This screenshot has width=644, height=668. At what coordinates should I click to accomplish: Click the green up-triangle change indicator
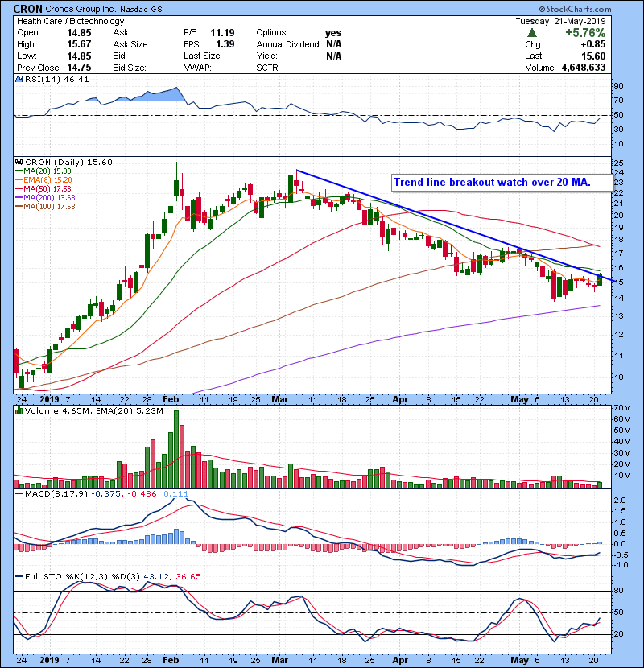coord(531,32)
